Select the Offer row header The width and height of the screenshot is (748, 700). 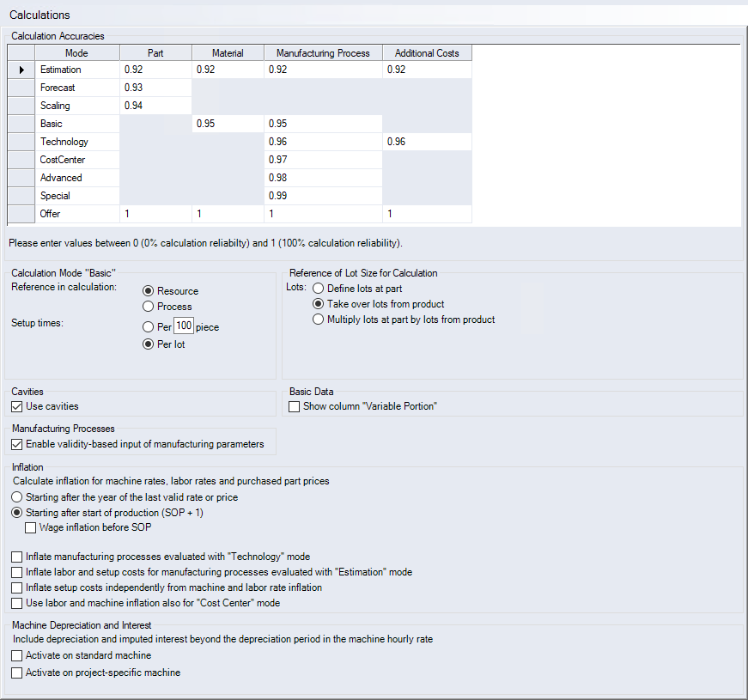21,214
